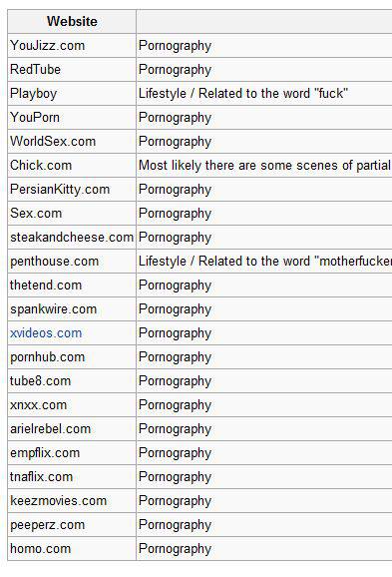Select the tube8.com cell
392x577 pixels.
click(72, 381)
